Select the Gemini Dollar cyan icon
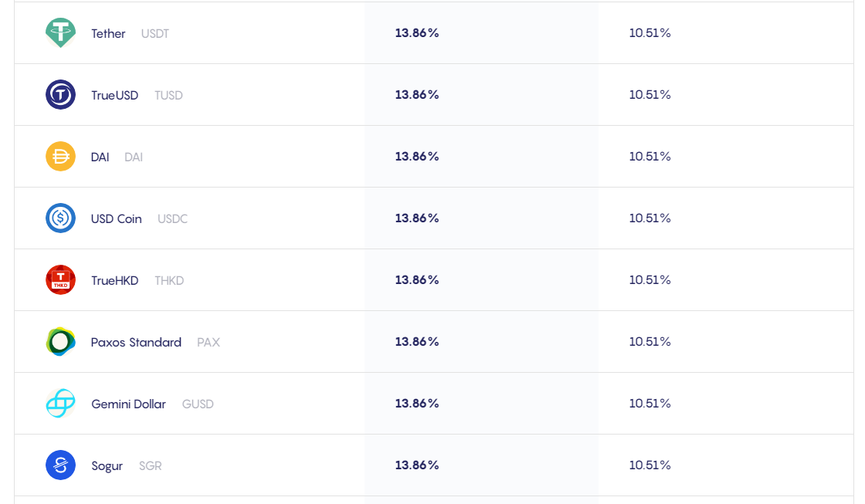865x504 pixels. coord(60,404)
